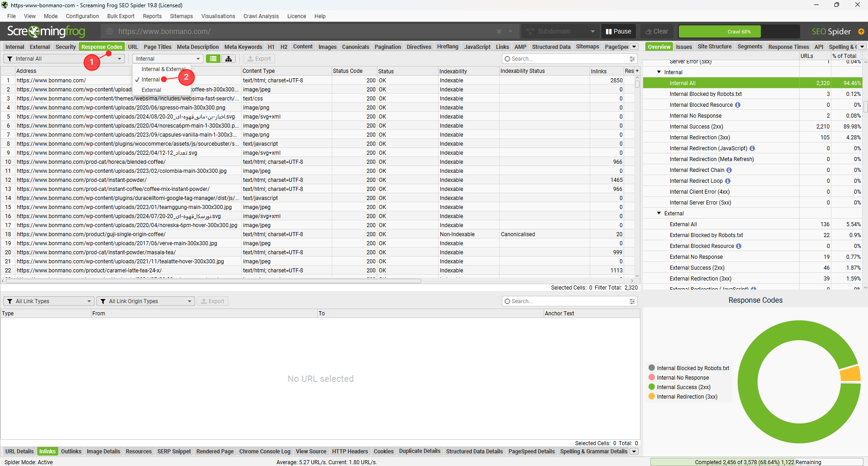This screenshot has height=466, width=868.
Task: Open the All Link Origin Types dropdown
Action: click(x=145, y=301)
